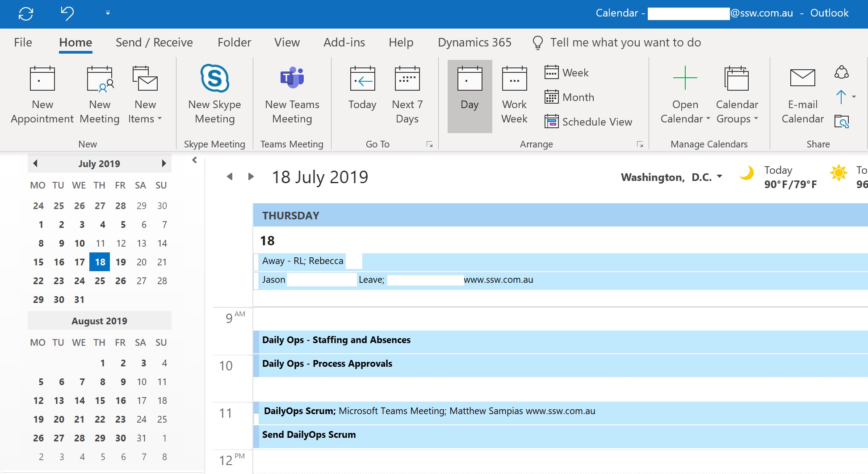The image size is (868, 474).
Task: Click the New Appointment icon
Action: click(x=42, y=79)
